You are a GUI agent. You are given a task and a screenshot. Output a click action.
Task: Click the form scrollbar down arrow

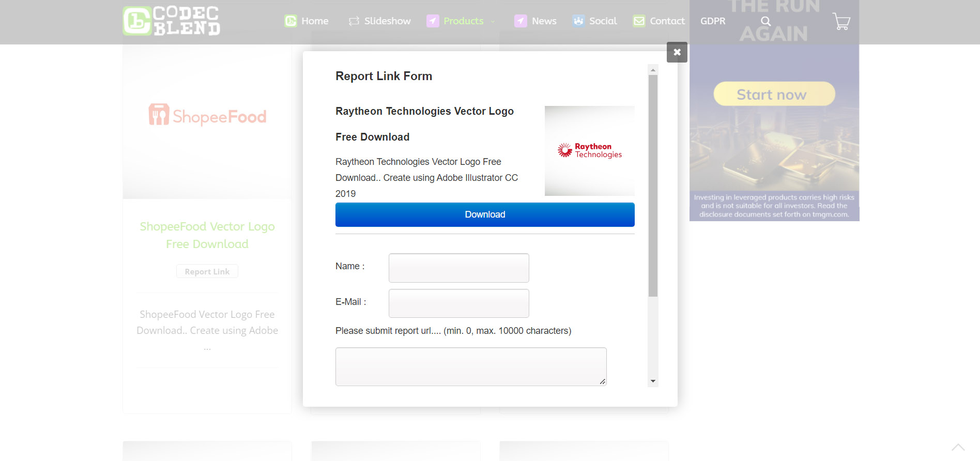point(653,381)
